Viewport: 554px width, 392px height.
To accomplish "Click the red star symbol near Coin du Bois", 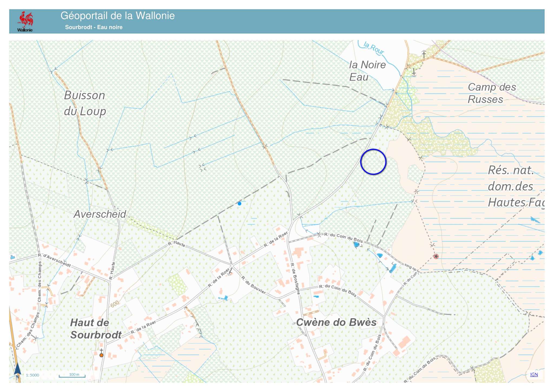I will point(436,256).
